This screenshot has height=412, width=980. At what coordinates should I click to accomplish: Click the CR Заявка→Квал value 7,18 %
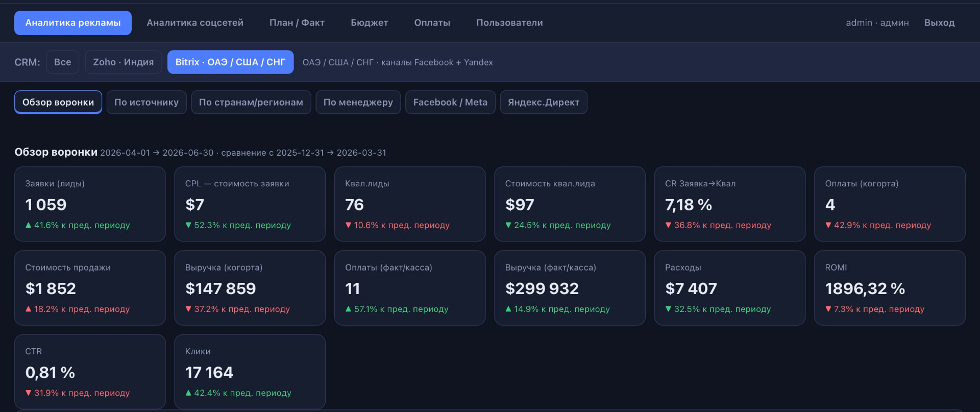click(688, 205)
